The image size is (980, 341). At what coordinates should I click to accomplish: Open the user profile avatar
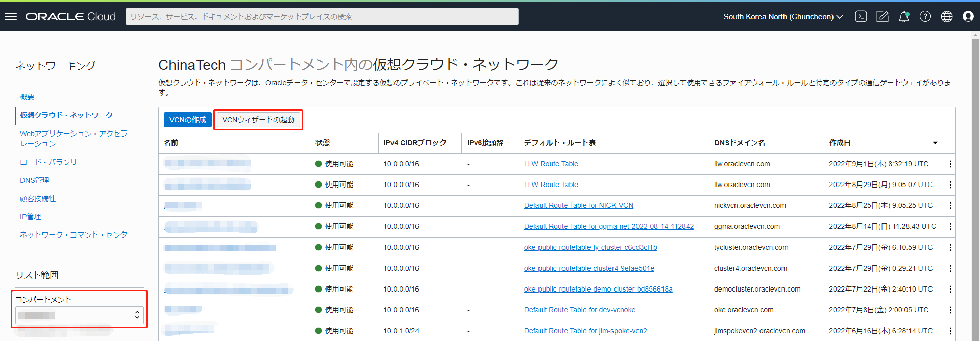(968, 16)
